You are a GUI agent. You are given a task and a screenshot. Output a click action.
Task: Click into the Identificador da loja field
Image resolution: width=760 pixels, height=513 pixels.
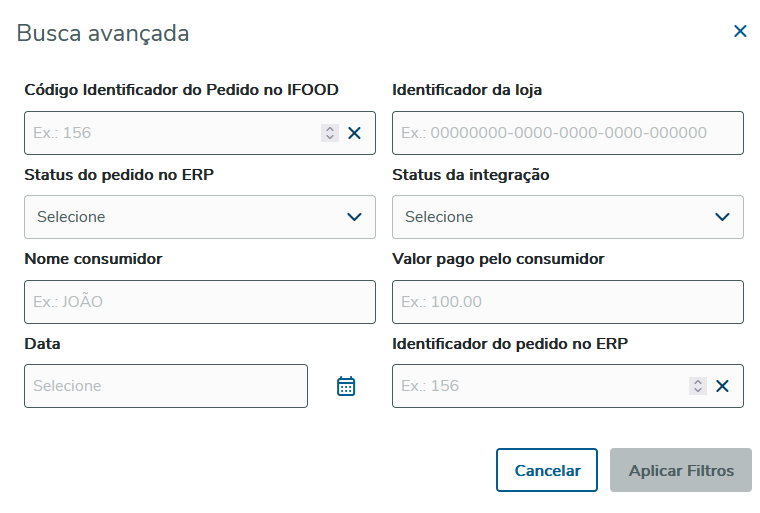(567, 133)
